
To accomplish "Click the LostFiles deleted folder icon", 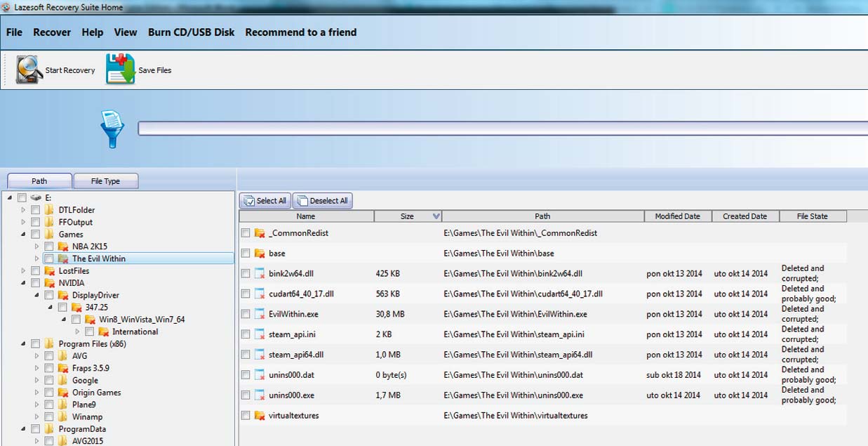I will (x=49, y=271).
